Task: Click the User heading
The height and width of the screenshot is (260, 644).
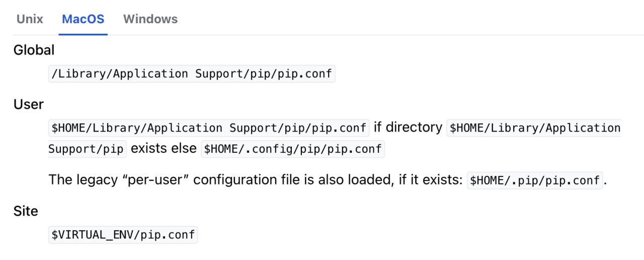Action: [29, 104]
